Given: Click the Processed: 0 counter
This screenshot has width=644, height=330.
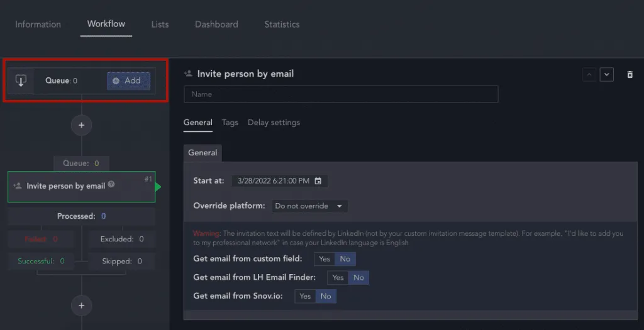Looking at the screenshot, I should pyautogui.click(x=81, y=216).
